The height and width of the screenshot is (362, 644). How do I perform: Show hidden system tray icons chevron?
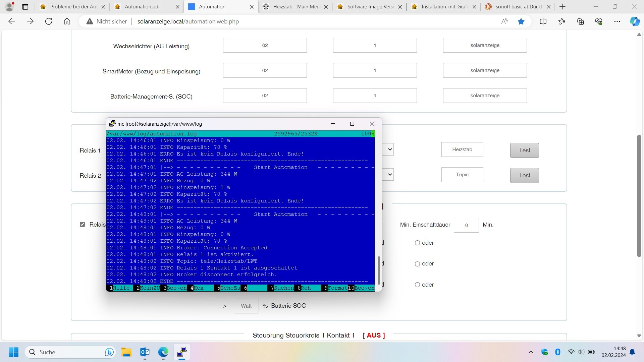coord(531,352)
